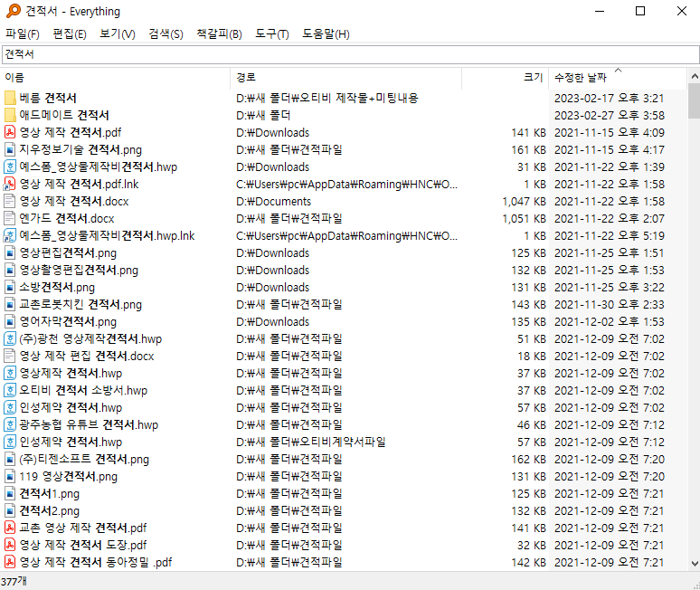The height and width of the screenshot is (590, 700).
Task: Open the 책갈피(B) menu
Action: coord(219,34)
